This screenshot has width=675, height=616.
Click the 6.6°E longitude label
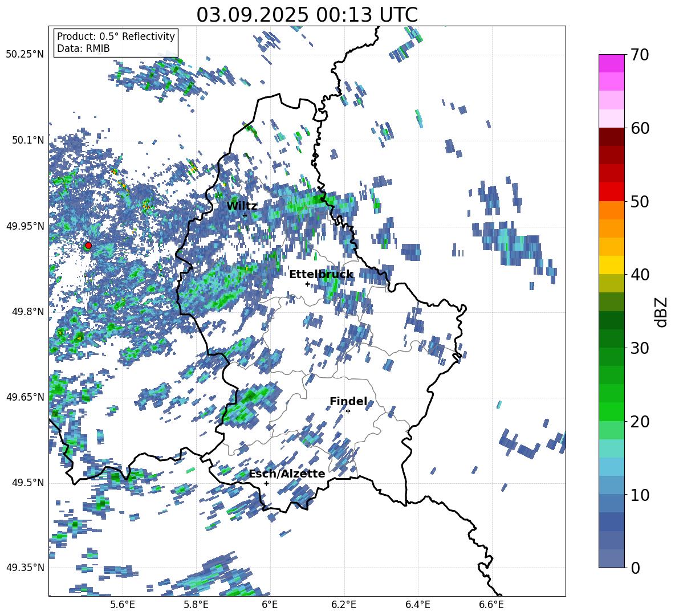coord(491,605)
